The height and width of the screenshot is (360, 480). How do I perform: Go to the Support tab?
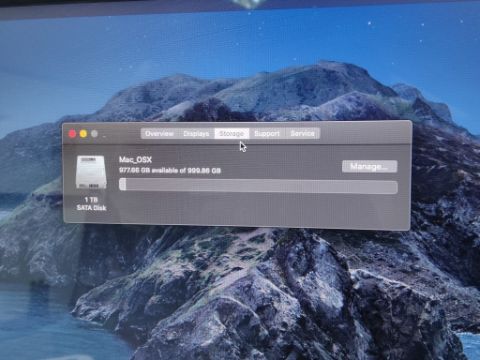click(x=267, y=134)
